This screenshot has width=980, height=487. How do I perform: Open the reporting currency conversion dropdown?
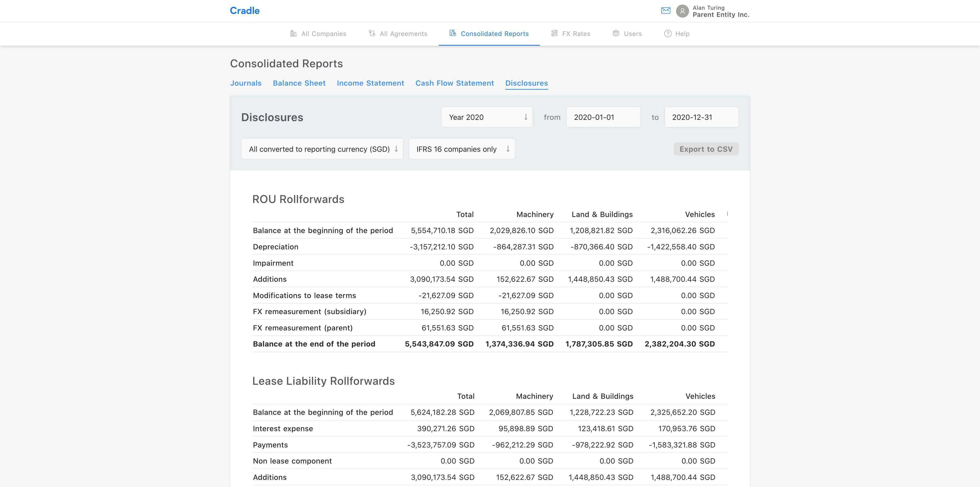pyautogui.click(x=322, y=149)
